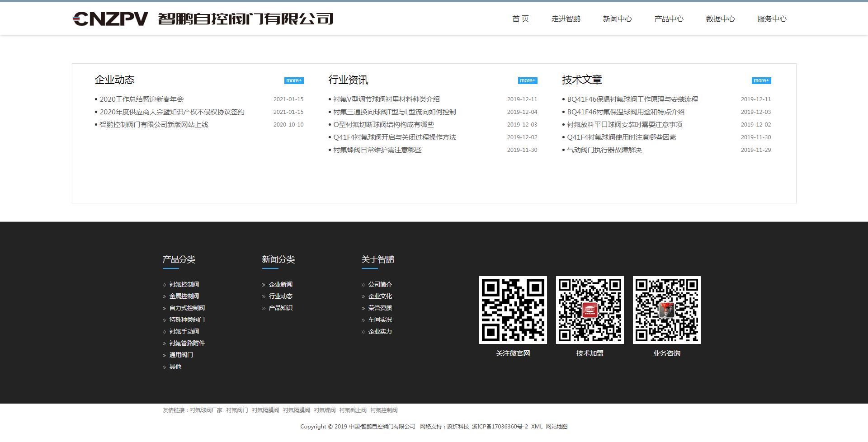Open more+ for 技术文章 section
Viewport: 868px width, 442px height.
coord(761,80)
